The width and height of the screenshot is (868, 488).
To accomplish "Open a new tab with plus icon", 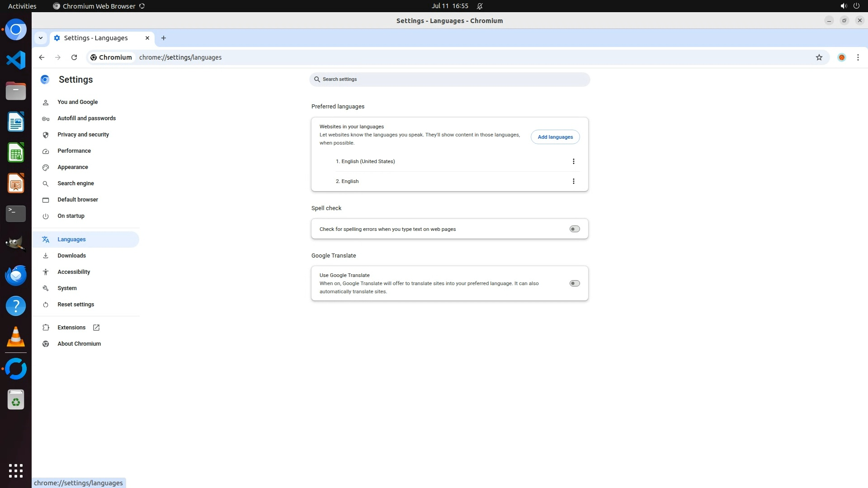I will [x=164, y=38].
